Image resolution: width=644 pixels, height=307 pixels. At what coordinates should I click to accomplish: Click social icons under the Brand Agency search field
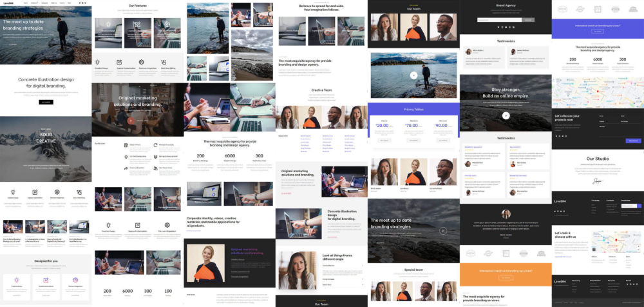click(x=506, y=27)
